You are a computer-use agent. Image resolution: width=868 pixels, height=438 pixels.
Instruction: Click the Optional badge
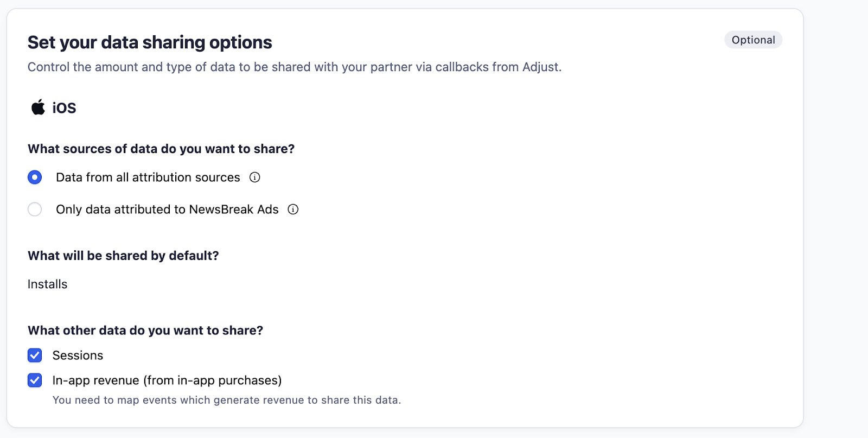753,40
